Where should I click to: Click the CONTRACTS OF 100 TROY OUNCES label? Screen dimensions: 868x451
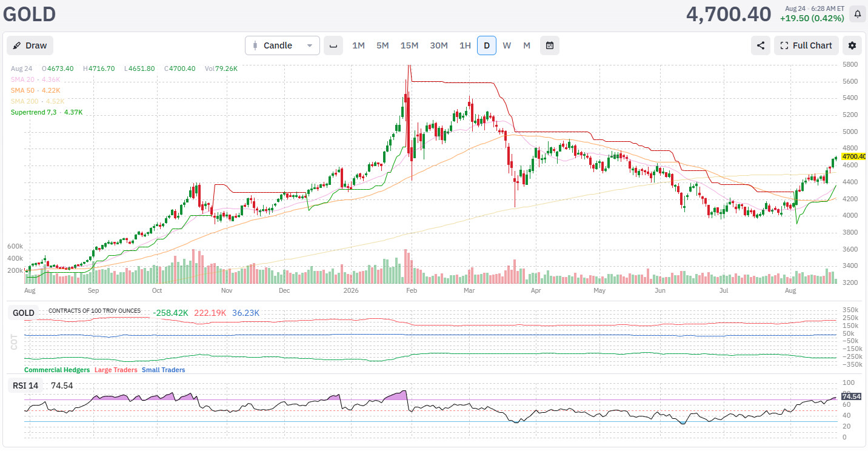click(95, 311)
